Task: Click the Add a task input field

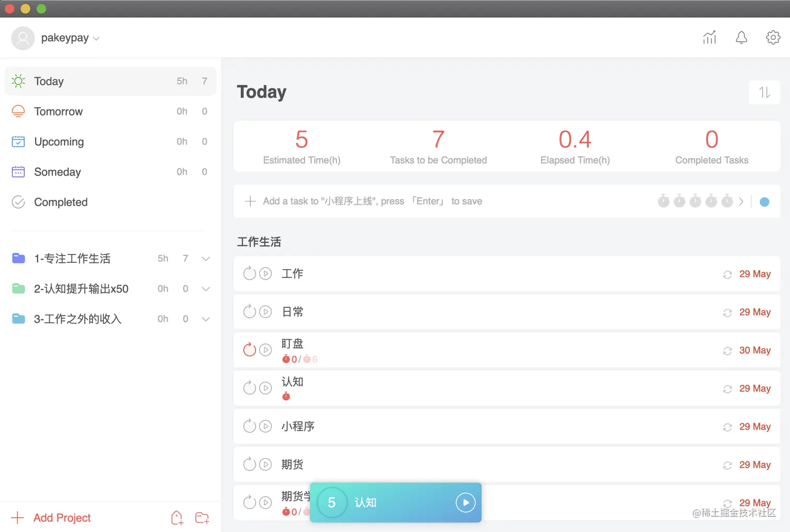Action: [373, 201]
